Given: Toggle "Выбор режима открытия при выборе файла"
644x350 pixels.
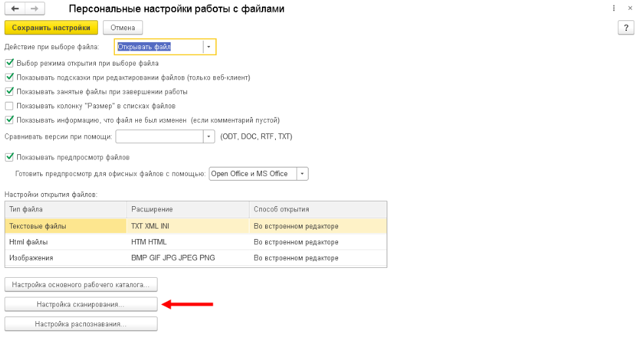Looking at the screenshot, I should pyautogui.click(x=9, y=63).
